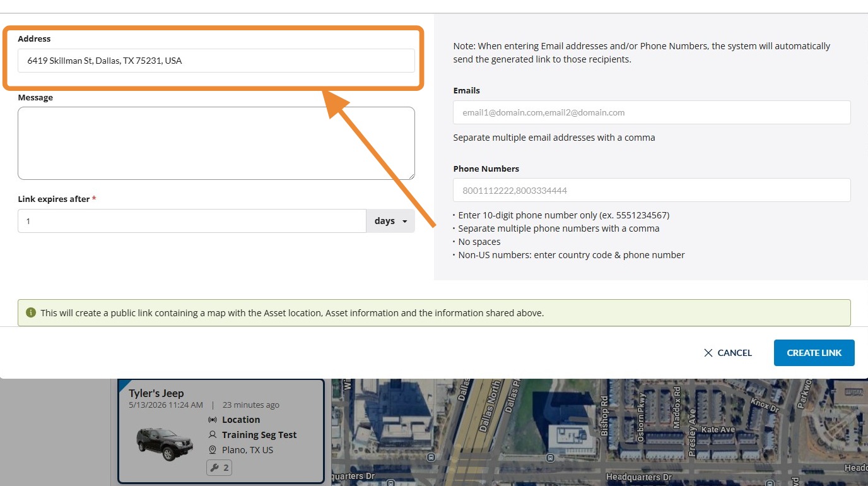Screen dimensions: 868x486
Task: Click the person icon beside Training Seg Test
Action: [x=213, y=435]
